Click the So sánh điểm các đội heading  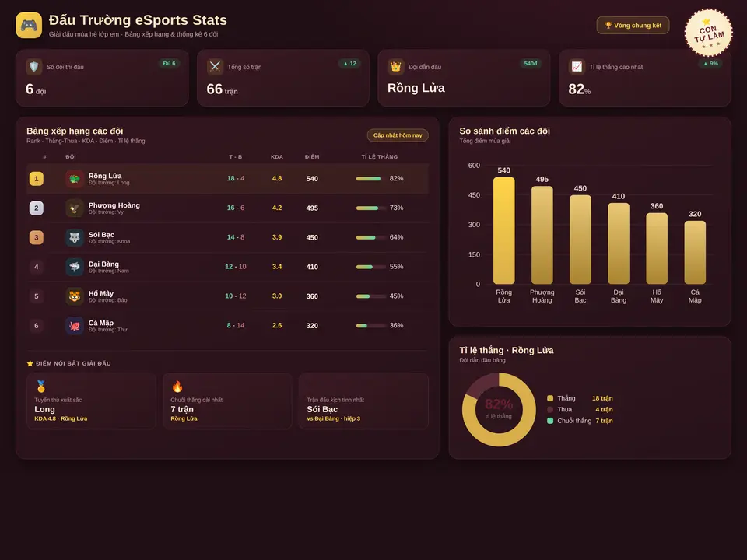click(504, 131)
